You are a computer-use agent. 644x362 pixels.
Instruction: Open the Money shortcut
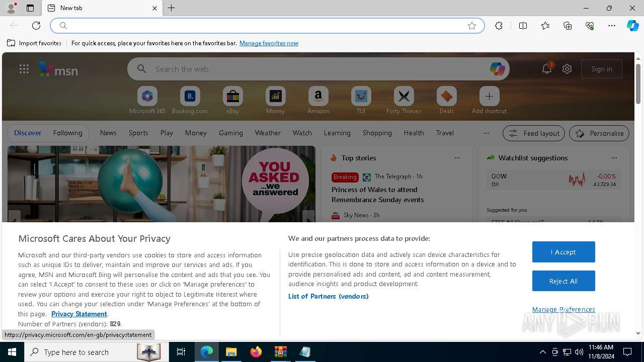pyautogui.click(x=275, y=100)
